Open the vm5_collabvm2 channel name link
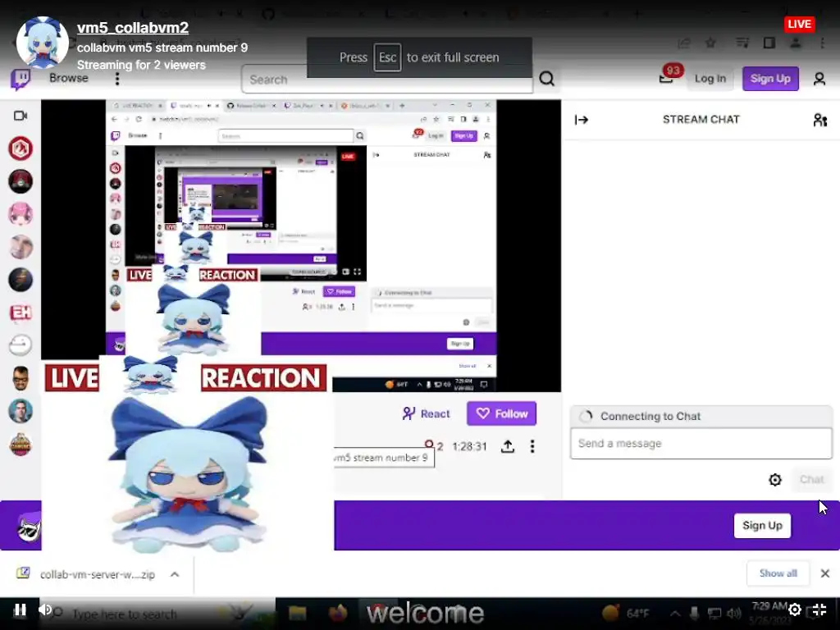840x630 pixels. click(132, 28)
